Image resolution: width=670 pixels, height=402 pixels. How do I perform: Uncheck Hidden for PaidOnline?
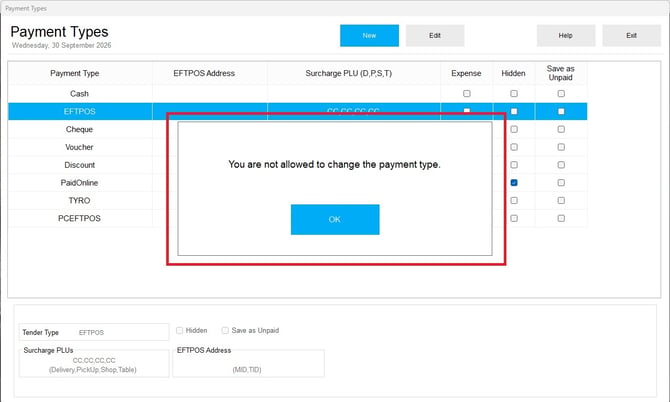514,183
